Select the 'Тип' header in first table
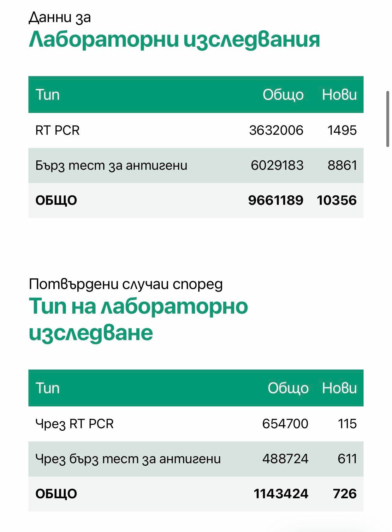 click(47, 95)
